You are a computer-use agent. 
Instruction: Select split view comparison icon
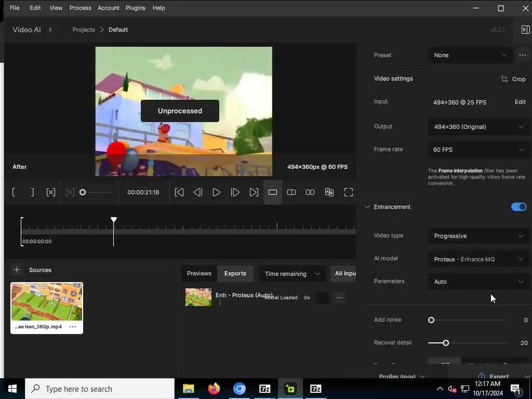tap(291, 192)
